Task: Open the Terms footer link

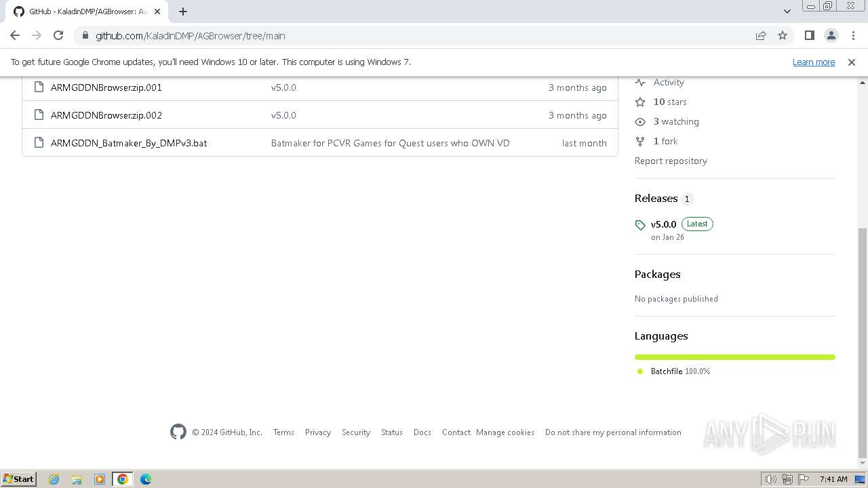Action: 283,432
